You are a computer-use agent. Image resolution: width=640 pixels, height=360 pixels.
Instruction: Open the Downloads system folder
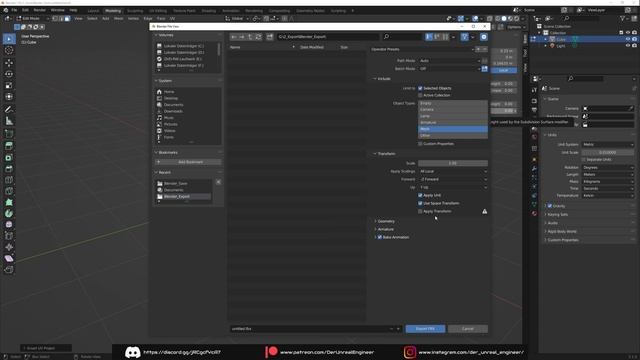[173, 111]
